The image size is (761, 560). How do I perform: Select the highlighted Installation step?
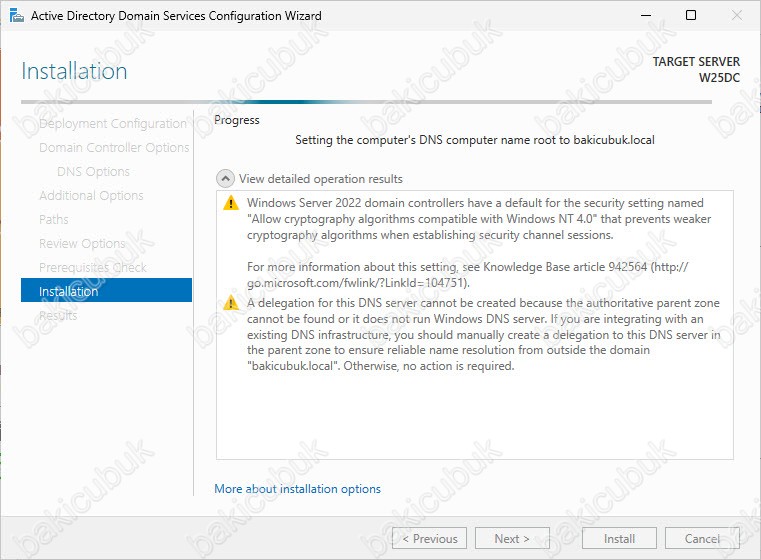click(106, 290)
